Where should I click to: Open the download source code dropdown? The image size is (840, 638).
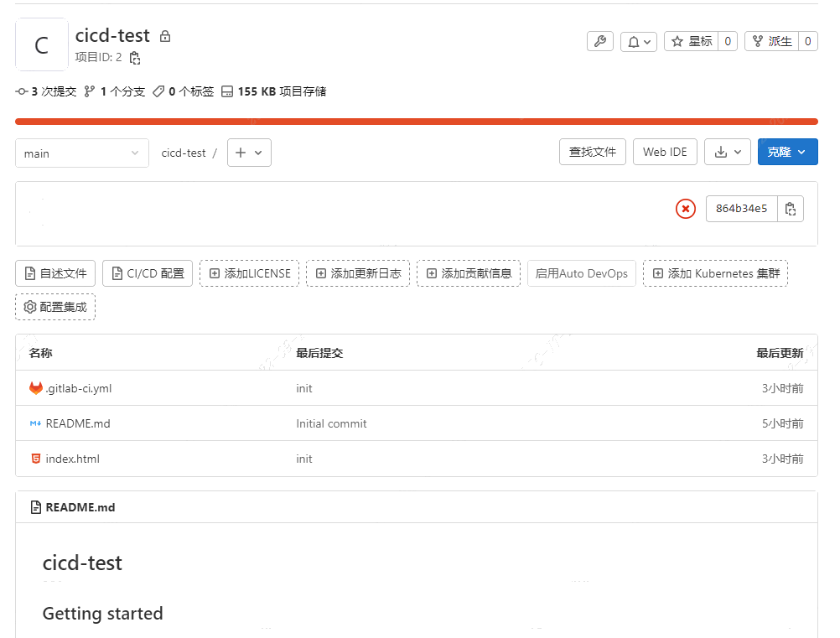(x=727, y=152)
